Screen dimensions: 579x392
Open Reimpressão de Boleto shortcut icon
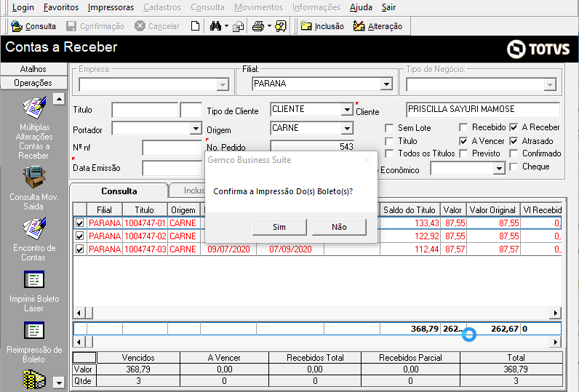coord(34,330)
